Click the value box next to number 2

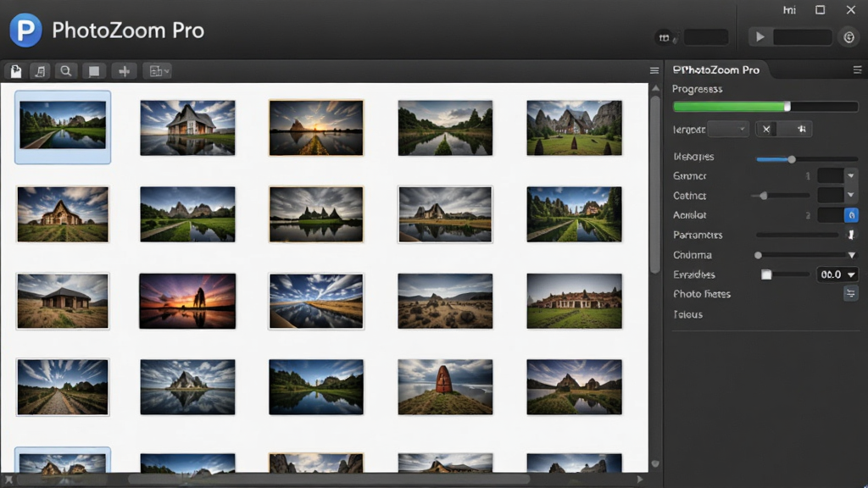coord(831,214)
